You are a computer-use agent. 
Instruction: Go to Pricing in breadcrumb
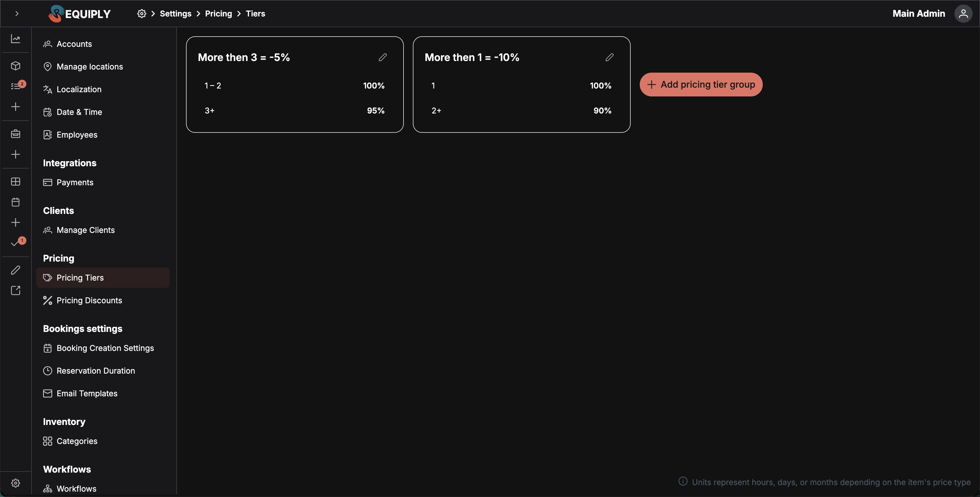(218, 14)
